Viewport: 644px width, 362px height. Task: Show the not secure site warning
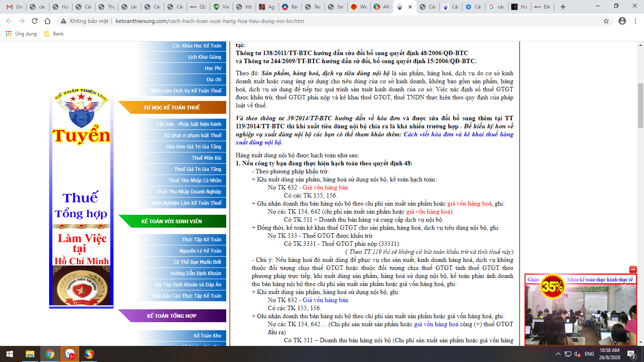point(85,21)
